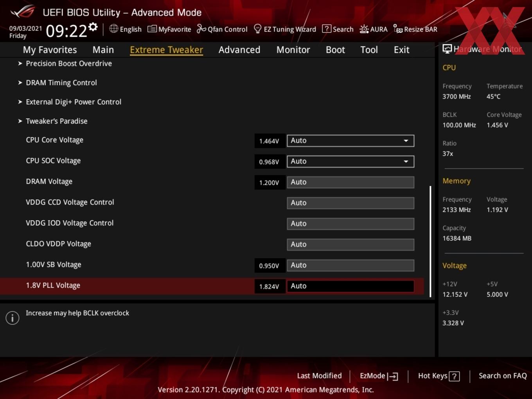532x399 pixels.
Task: Click VDDG CCD Voltage Control field
Action: coord(350,203)
